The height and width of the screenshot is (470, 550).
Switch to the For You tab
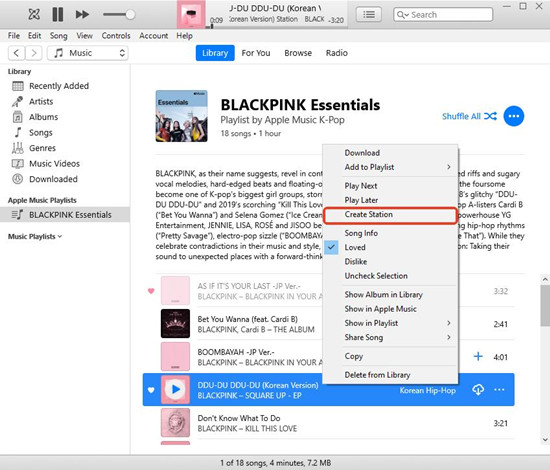point(256,53)
